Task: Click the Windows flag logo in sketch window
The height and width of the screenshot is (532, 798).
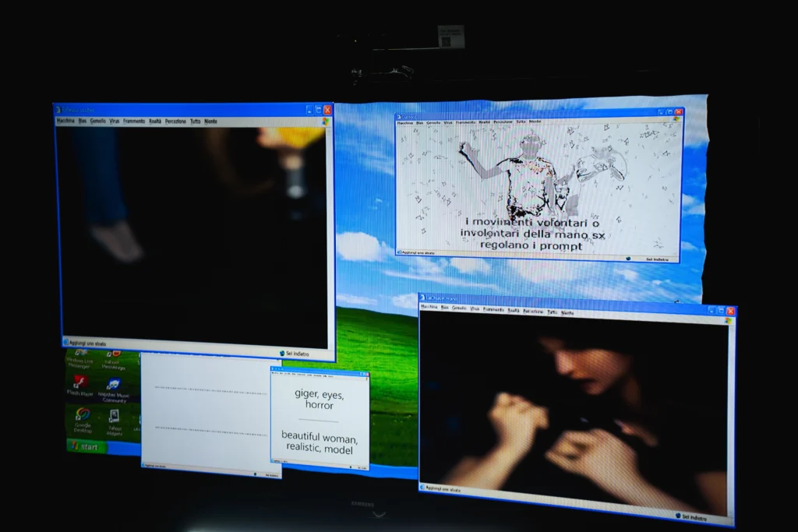Action: click(x=676, y=119)
